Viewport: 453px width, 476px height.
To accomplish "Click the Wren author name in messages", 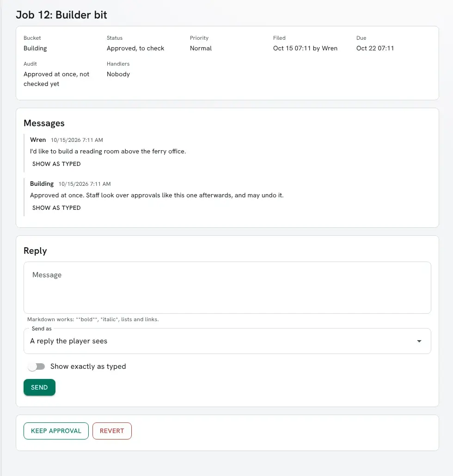I will click(x=38, y=140).
